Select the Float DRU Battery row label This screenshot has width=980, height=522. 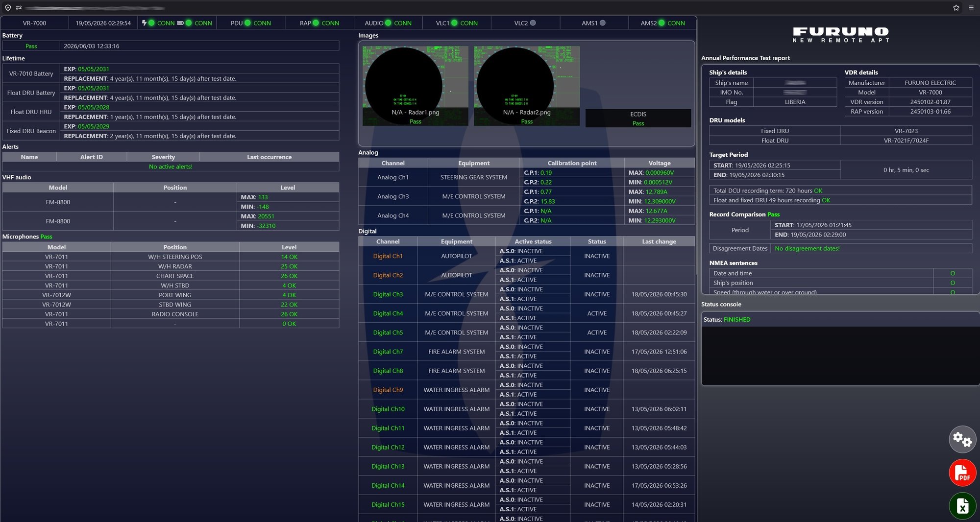click(x=31, y=93)
